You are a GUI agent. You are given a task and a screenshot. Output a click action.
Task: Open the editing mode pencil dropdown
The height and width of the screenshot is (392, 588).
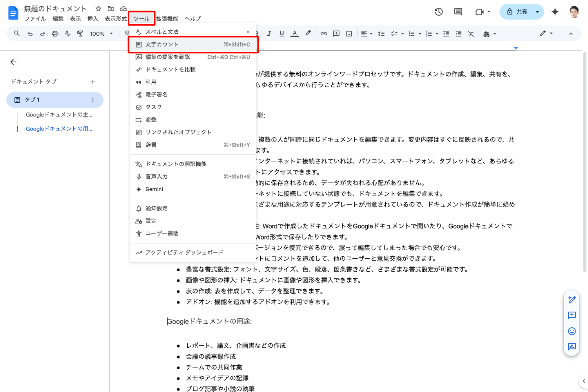click(546, 34)
